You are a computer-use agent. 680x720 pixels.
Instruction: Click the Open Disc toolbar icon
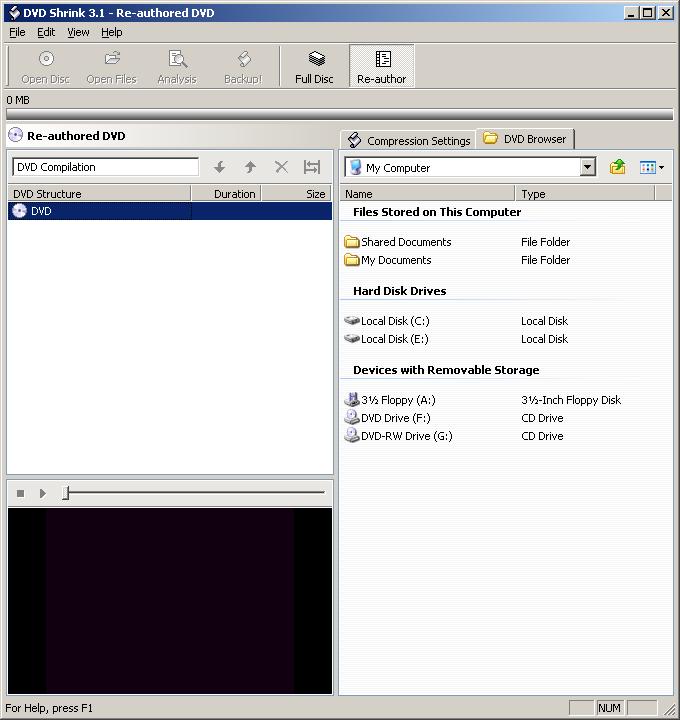click(45, 67)
